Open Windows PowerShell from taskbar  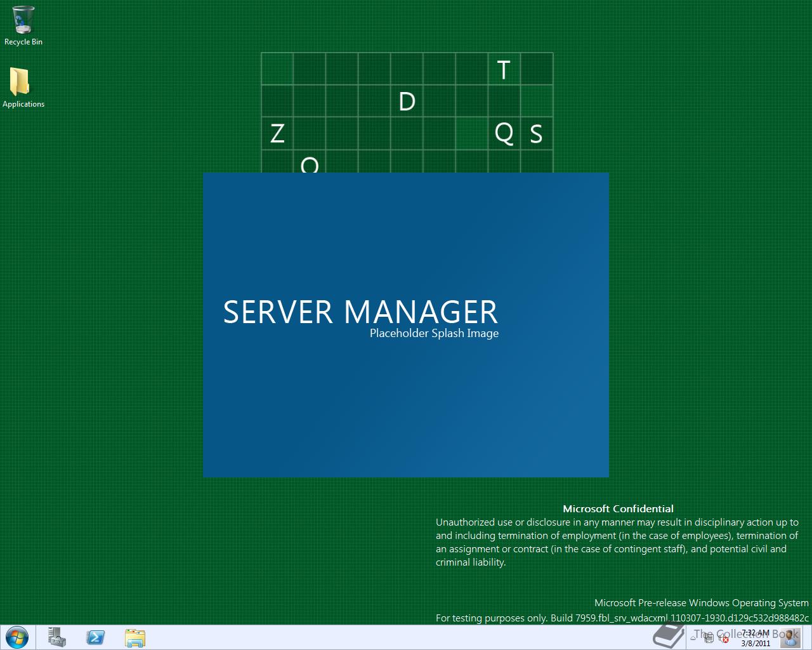tap(96, 637)
